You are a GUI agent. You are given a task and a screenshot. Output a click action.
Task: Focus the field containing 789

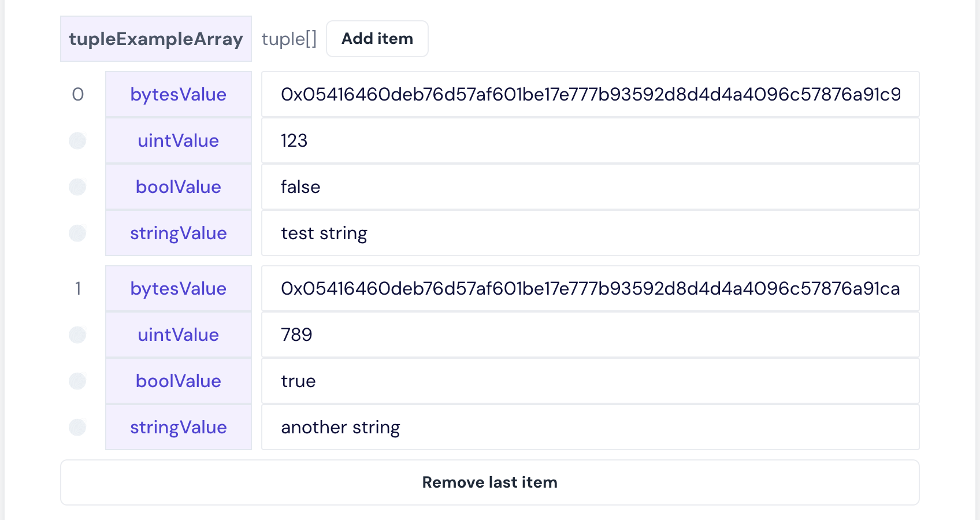(591, 335)
